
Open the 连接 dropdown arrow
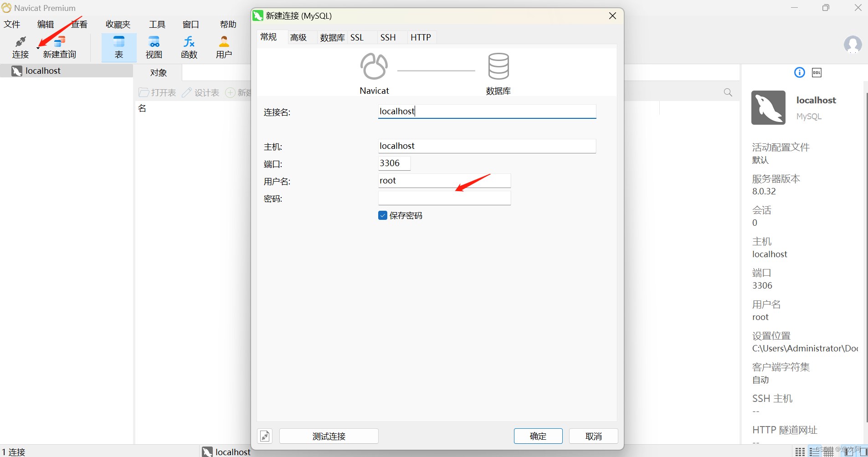point(38,47)
